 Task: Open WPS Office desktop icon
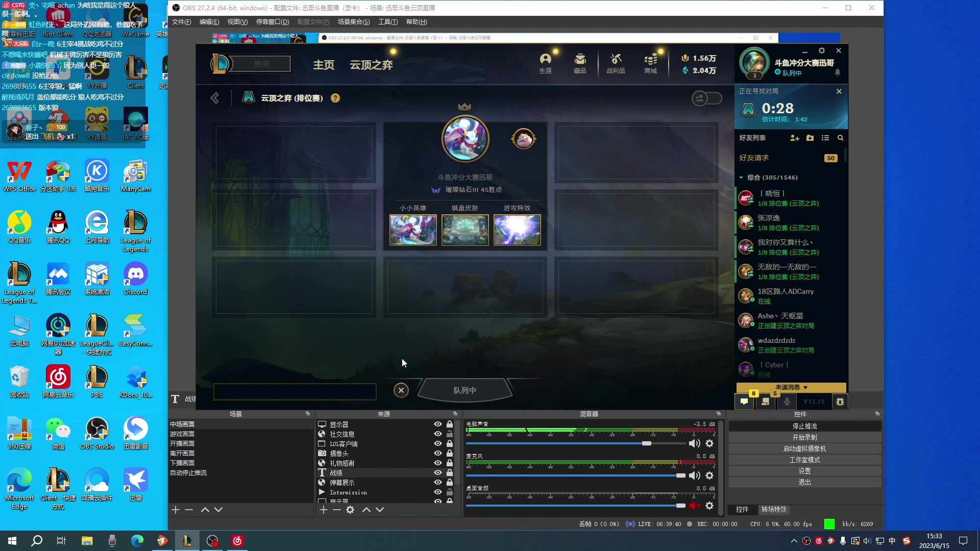pyautogui.click(x=19, y=176)
